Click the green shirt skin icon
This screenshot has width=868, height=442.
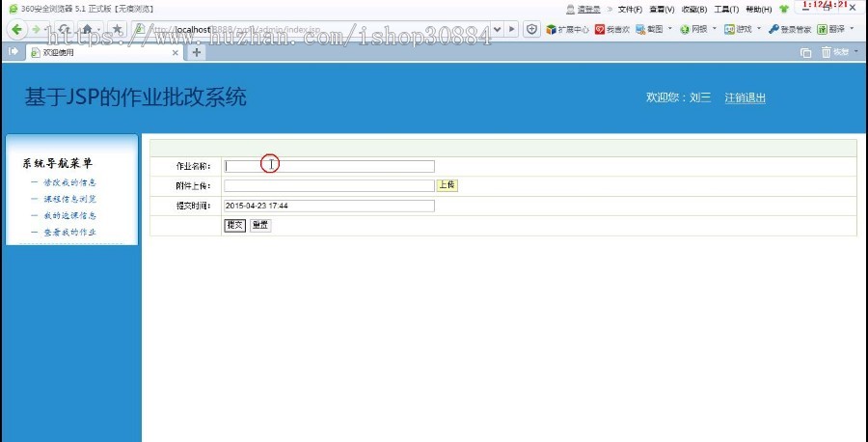pyautogui.click(x=784, y=10)
